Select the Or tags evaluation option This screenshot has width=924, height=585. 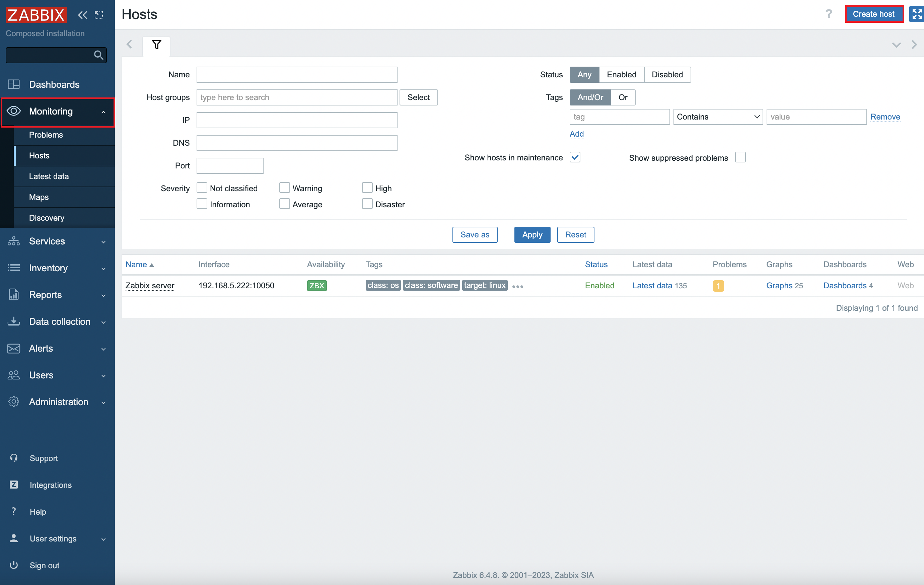[623, 97]
